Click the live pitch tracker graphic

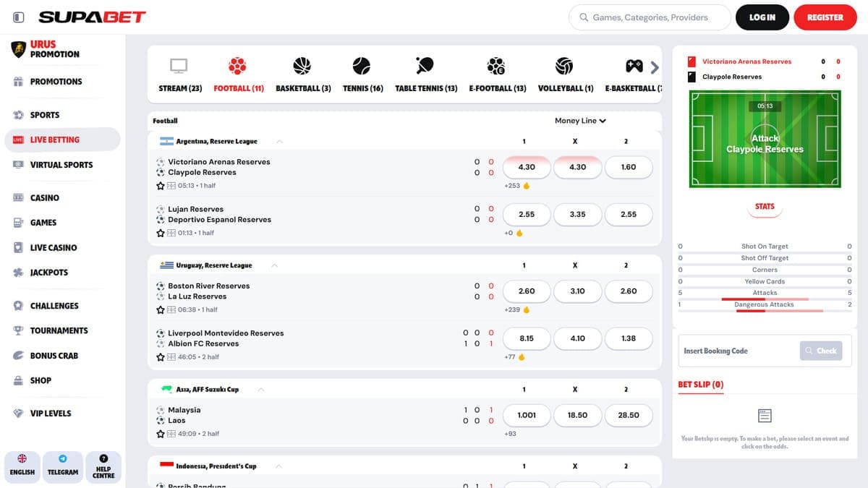[x=765, y=139]
